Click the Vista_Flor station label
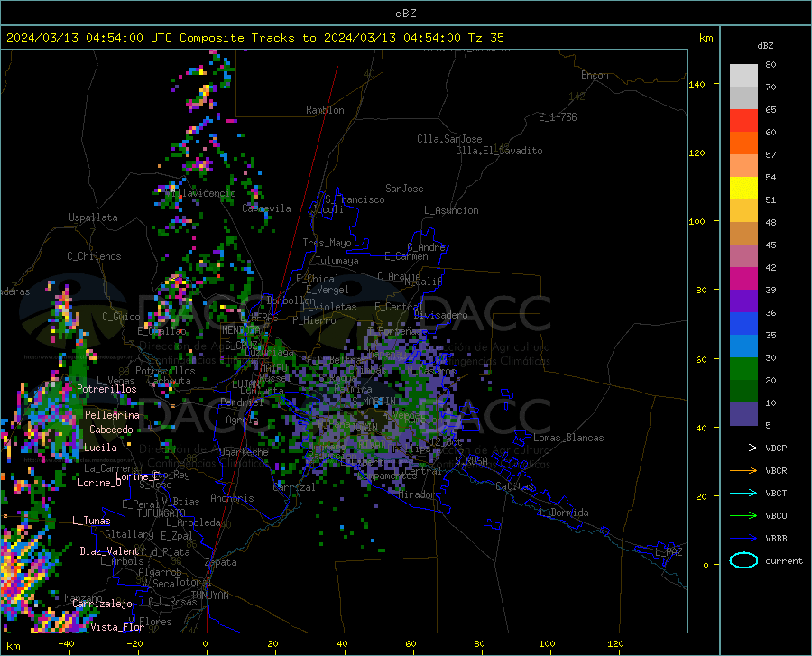 click(x=117, y=627)
